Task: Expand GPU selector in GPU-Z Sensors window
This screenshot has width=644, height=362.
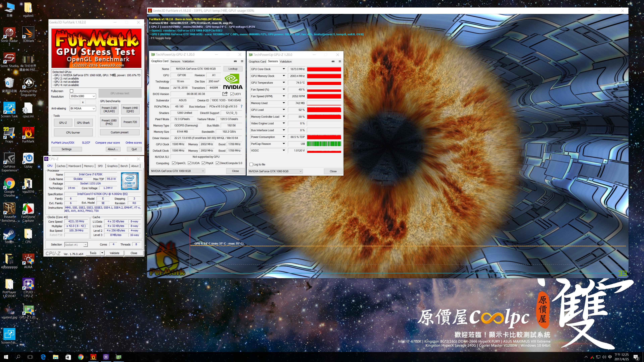Action: pos(275,171)
